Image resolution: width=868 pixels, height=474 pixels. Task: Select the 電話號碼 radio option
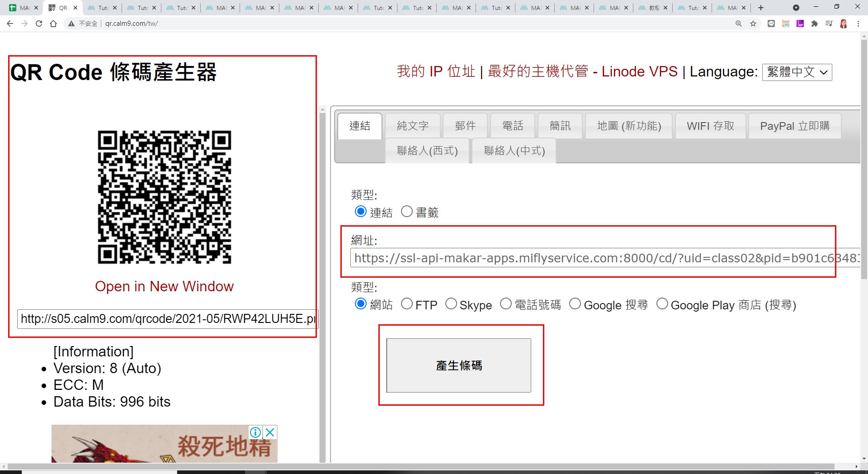(x=506, y=304)
